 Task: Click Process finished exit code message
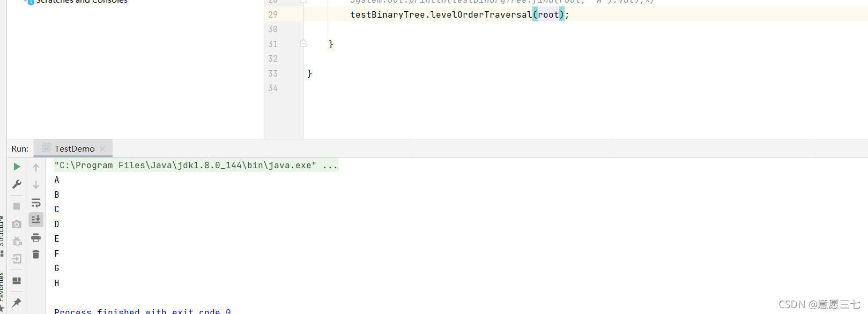click(x=143, y=311)
